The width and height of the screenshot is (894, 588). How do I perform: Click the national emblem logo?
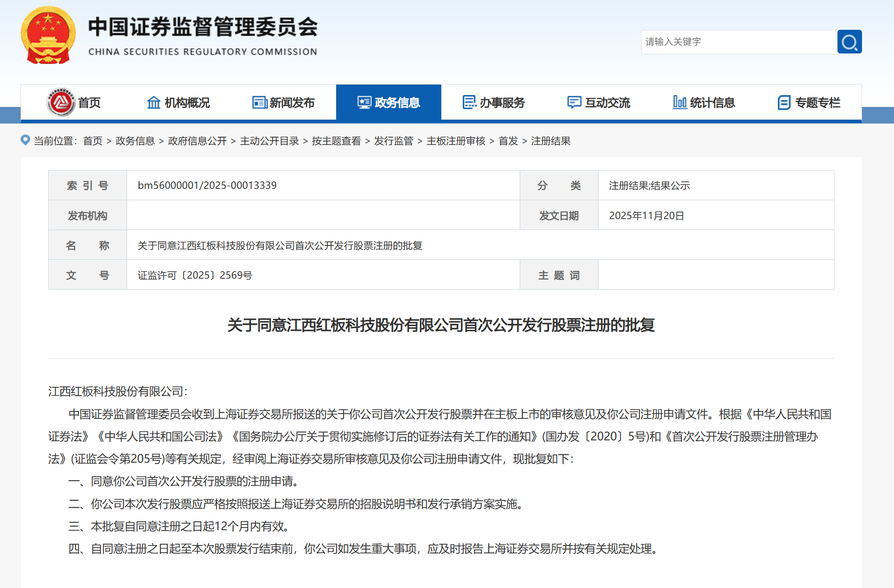(48, 35)
